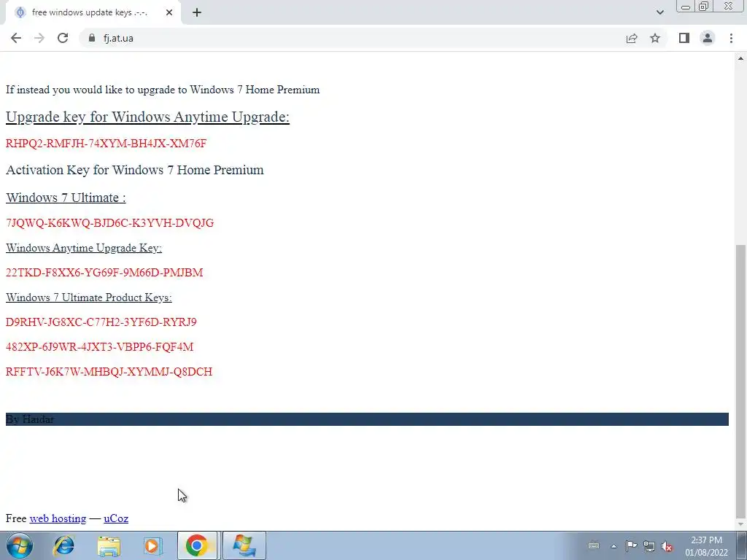Click the Windows 7 Ultimate Product Keys: heading
The height and width of the screenshot is (560, 747).
[88, 297]
